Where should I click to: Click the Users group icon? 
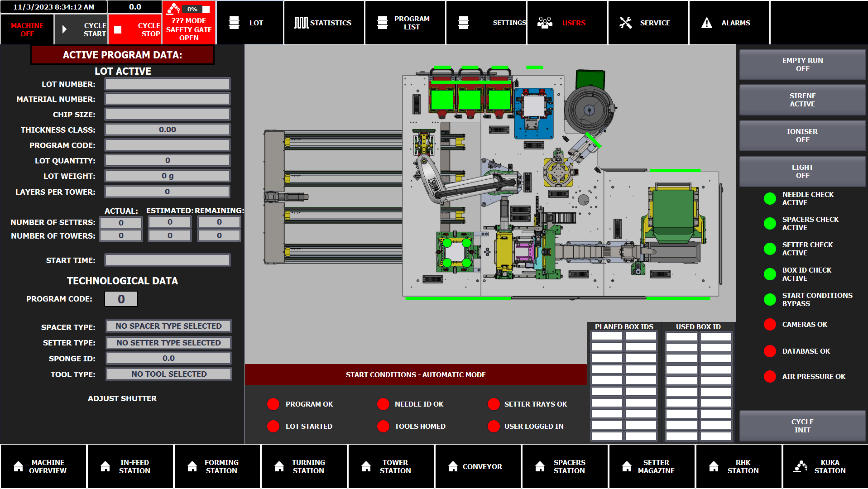click(x=545, y=23)
